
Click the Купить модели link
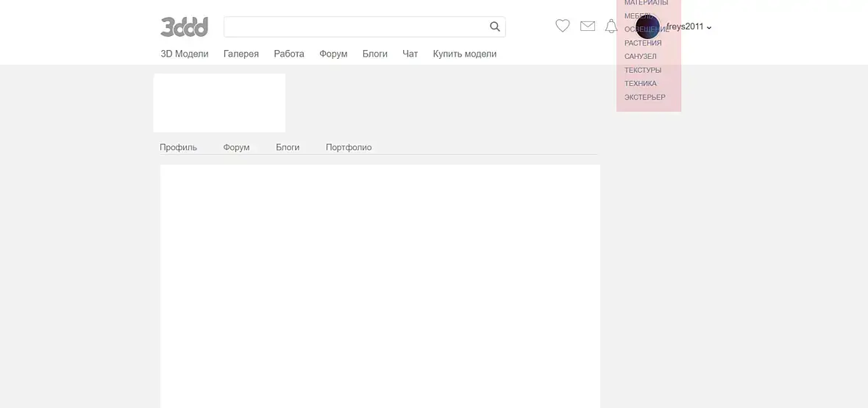[x=464, y=54]
